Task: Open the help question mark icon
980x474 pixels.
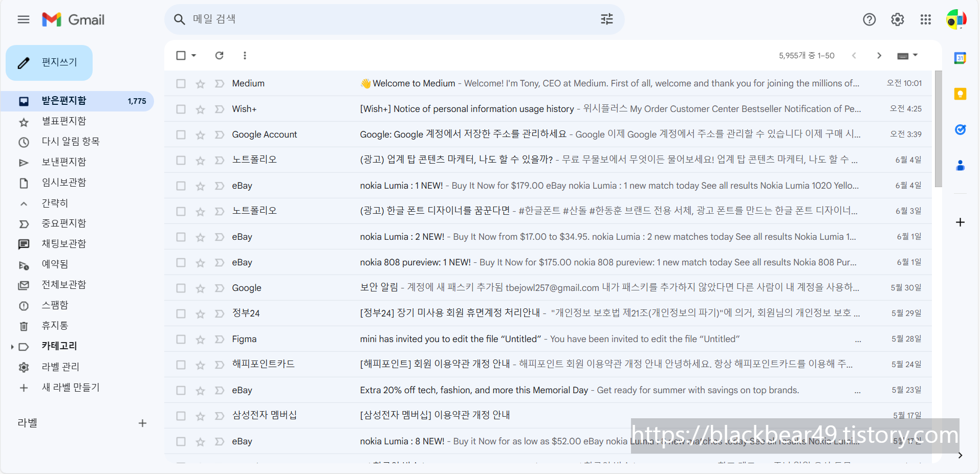Action: click(869, 19)
